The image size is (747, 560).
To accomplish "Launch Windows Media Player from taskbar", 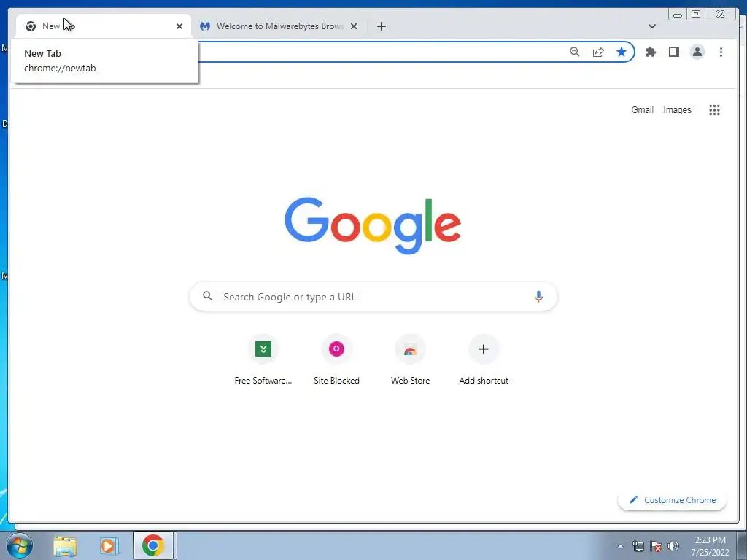I will pyautogui.click(x=109, y=545).
